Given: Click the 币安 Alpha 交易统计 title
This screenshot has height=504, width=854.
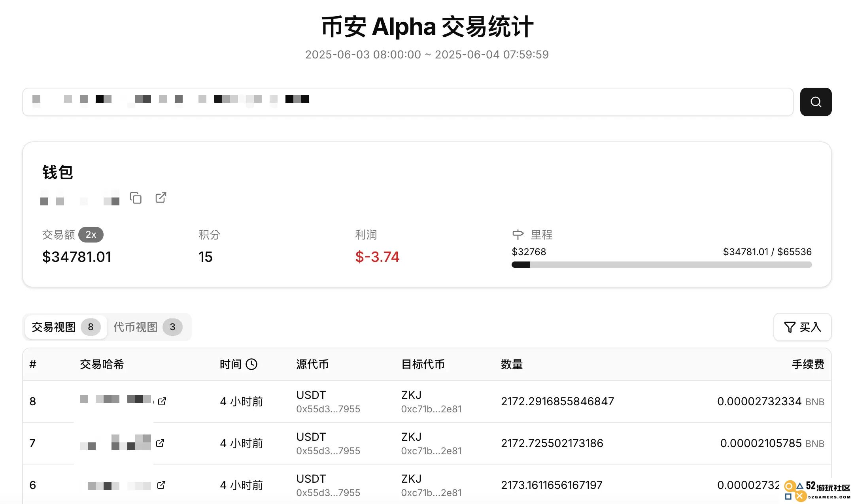Looking at the screenshot, I should tap(427, 27).
